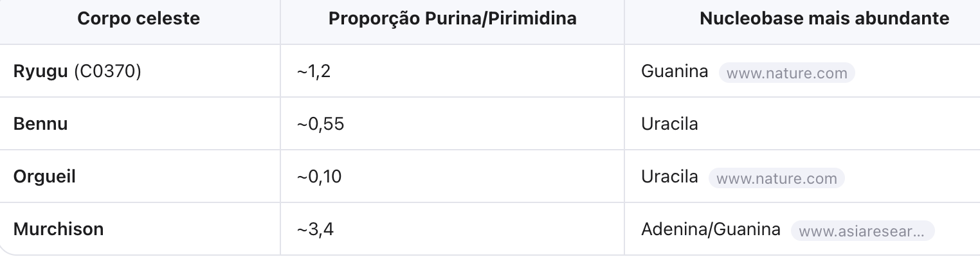Click blank space right of Bennu's "Uracila"
Viewport: 980px width, 257px height.
(836, 124)
